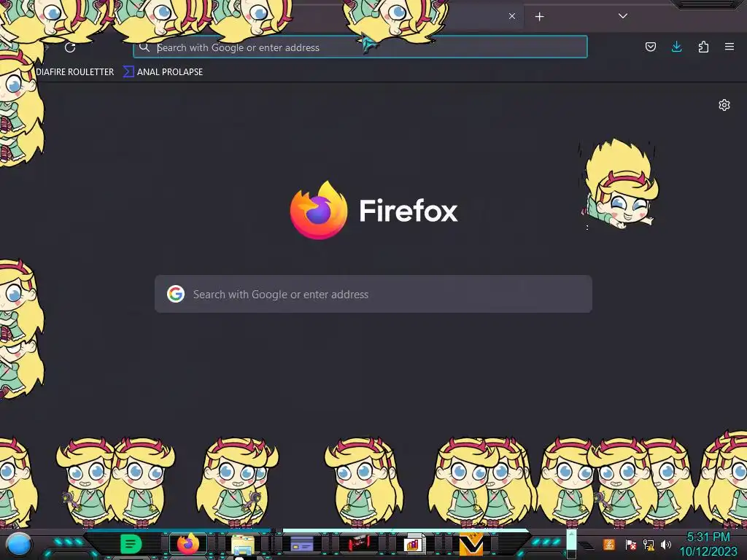
Task: Open the Windows Start orb
Action: pyautogui.click(x=19, y=544)
